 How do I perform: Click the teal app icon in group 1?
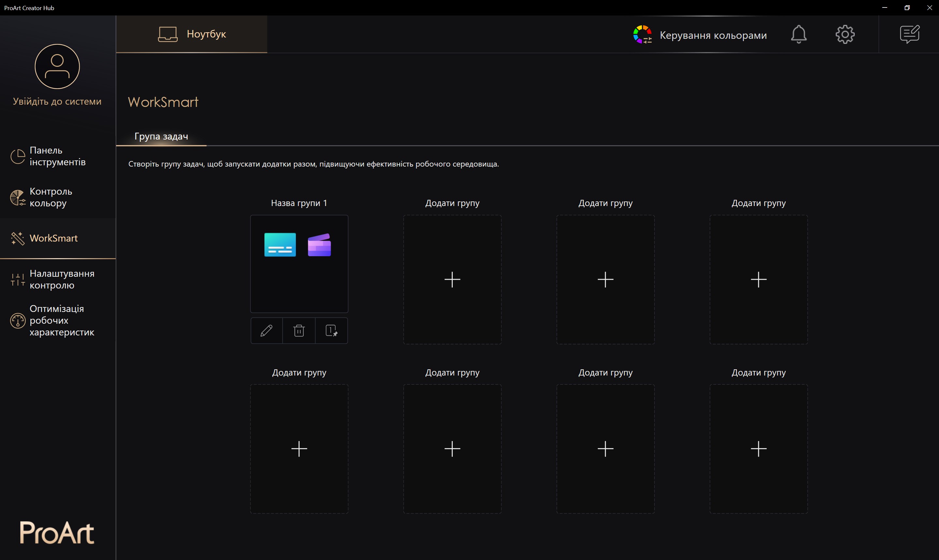280,244
